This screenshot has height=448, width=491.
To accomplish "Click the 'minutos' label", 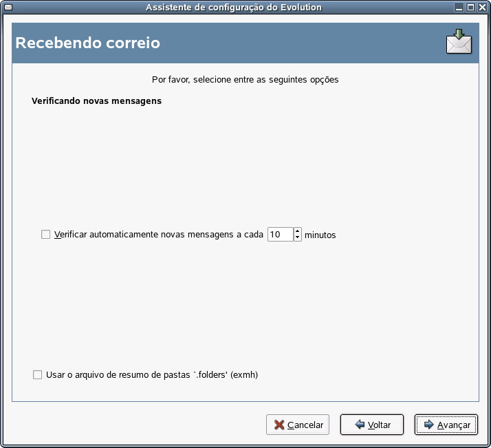I will point(320,235).
